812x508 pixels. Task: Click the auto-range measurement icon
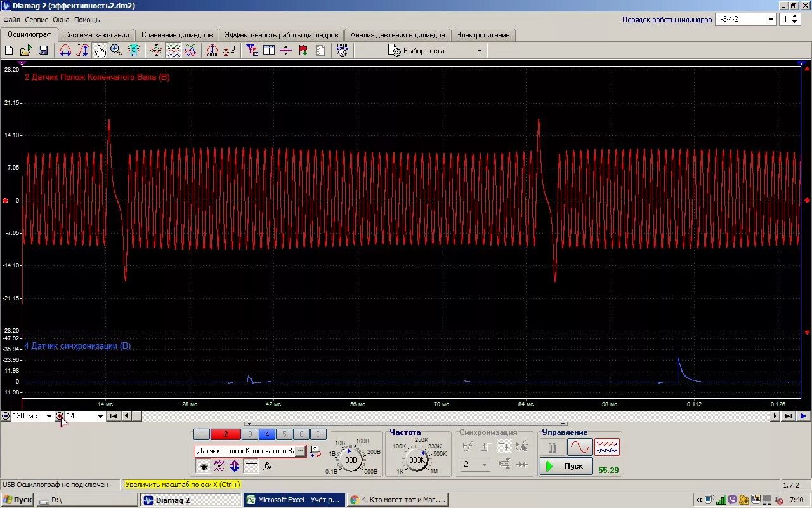click(x=212, y=50)
